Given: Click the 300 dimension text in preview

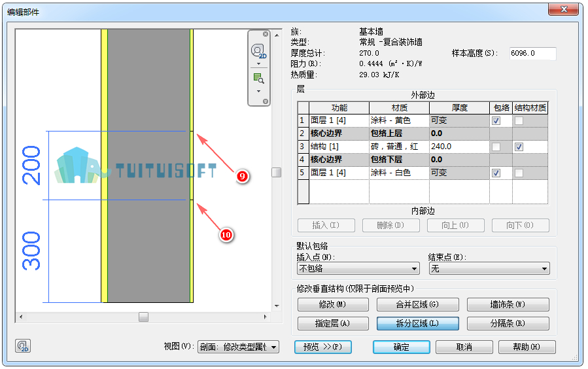Looking at the screenshot, I should (31, 251).
